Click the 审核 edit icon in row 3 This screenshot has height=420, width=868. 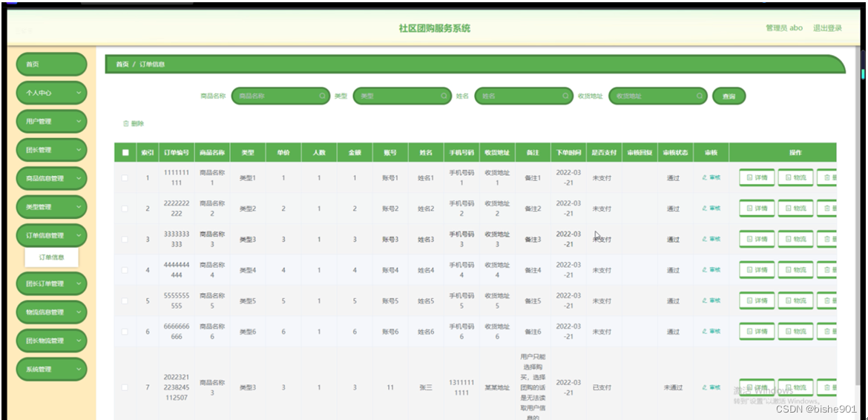coord(704,239)
